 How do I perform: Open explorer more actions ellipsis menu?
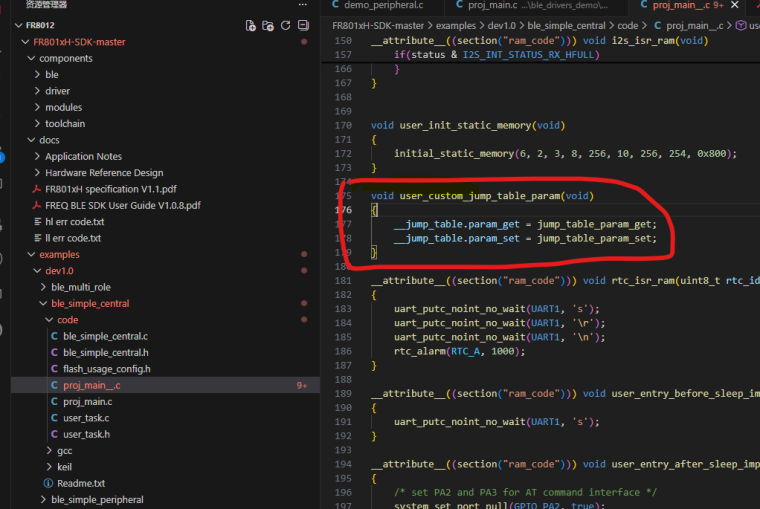pos(304,4)
